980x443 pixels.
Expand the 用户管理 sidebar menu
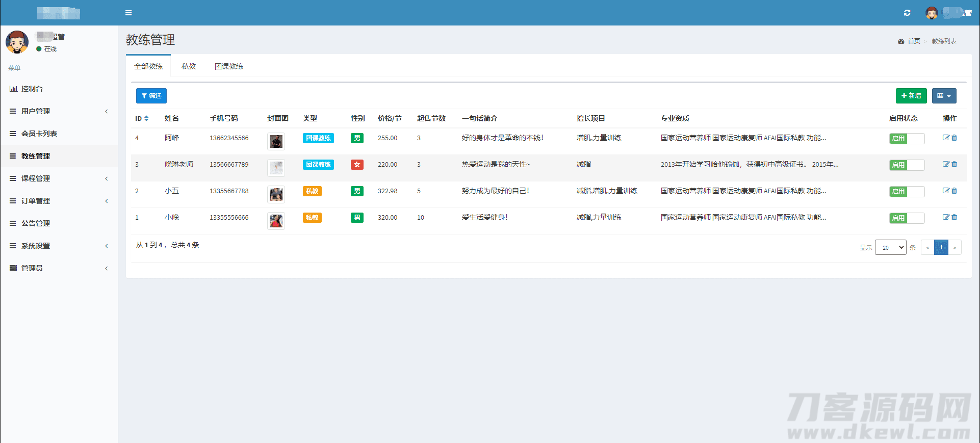pyautogui.click(x=36, y=111)
